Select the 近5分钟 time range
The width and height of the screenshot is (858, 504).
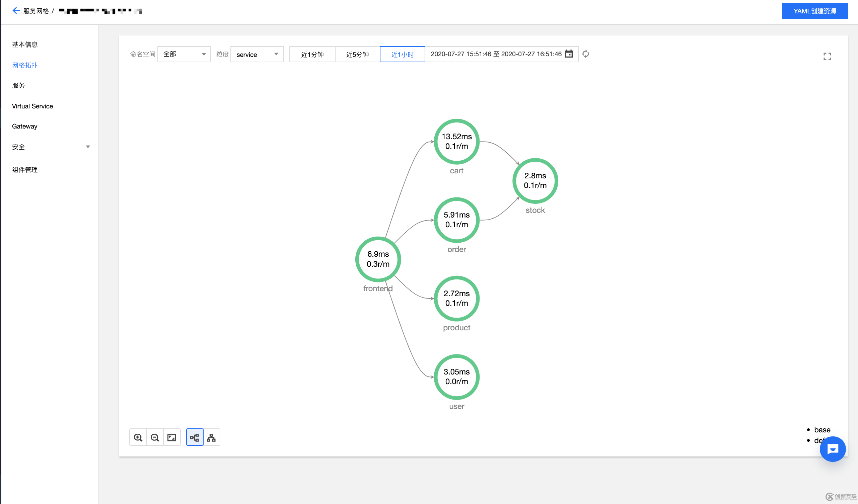coord(357,54)
